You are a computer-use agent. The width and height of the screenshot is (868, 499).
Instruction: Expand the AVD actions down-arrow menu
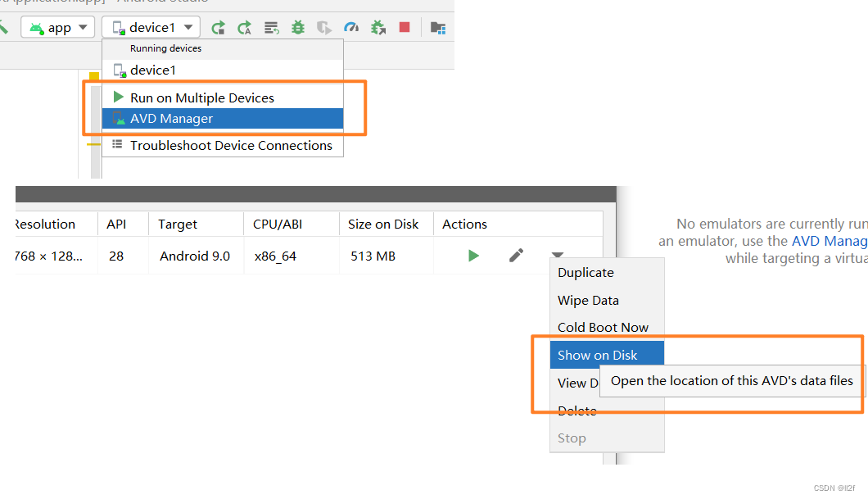[x=558, y=256]
